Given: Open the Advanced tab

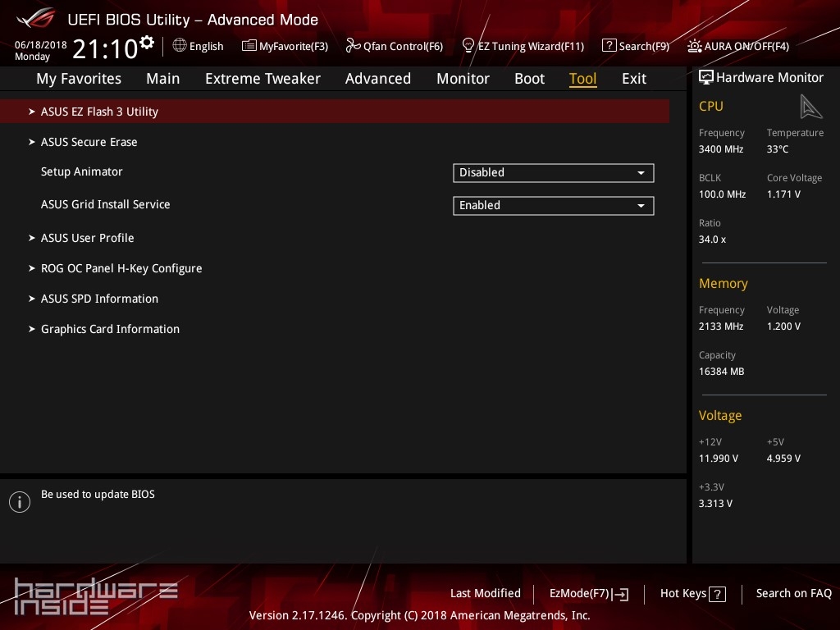Looking at the screenshot, I should [x=378, y=79].
